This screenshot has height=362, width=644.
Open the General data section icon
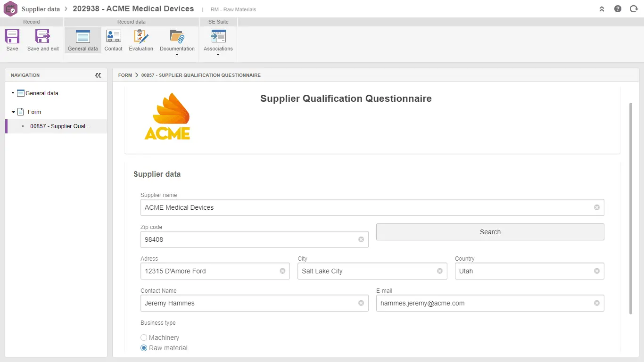pos(83,37)
